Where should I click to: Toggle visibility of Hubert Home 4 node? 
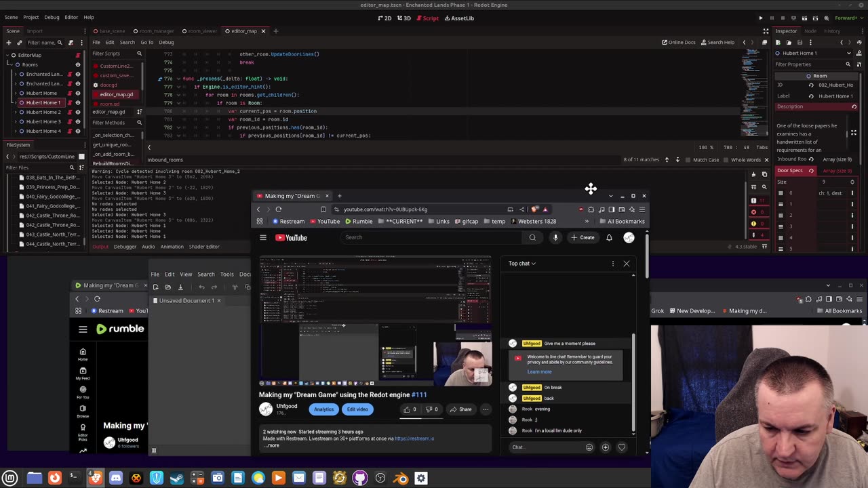pyautogui.click(x=77, y=131)
